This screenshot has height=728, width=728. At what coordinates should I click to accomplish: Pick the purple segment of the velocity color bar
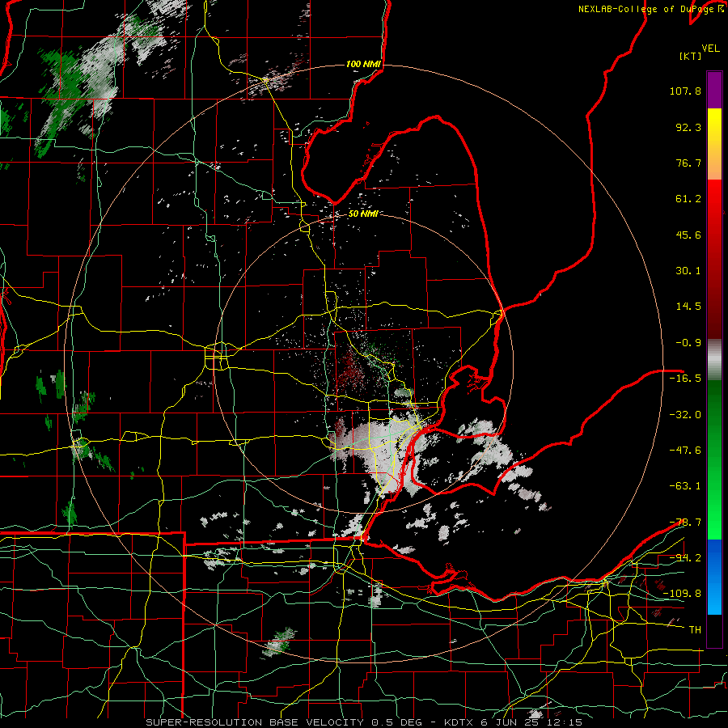click(x=714, y=90)
